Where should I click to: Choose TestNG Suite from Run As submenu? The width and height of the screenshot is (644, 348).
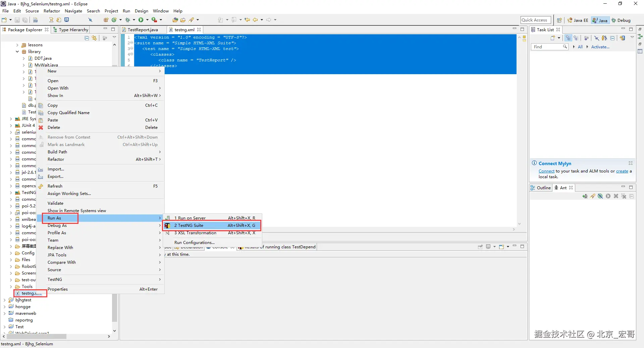(x=212, y=226)
